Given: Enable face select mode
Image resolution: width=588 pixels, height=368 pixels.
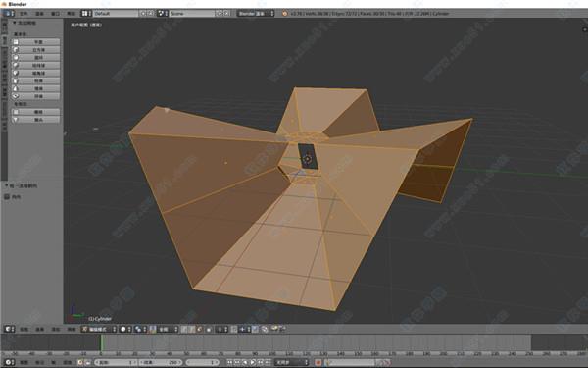Looking at the screenshot, I should click(x=199, y=329).
